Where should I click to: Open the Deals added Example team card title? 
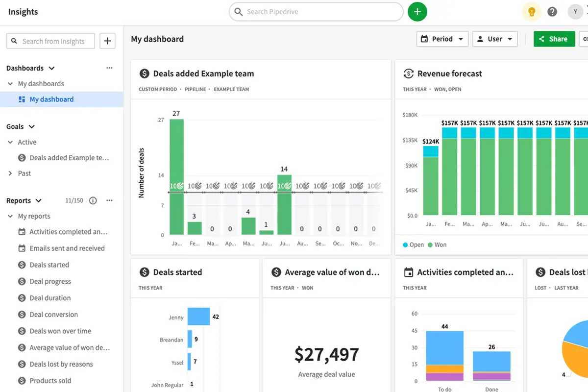pyautogui.click(x=203, y=73)
